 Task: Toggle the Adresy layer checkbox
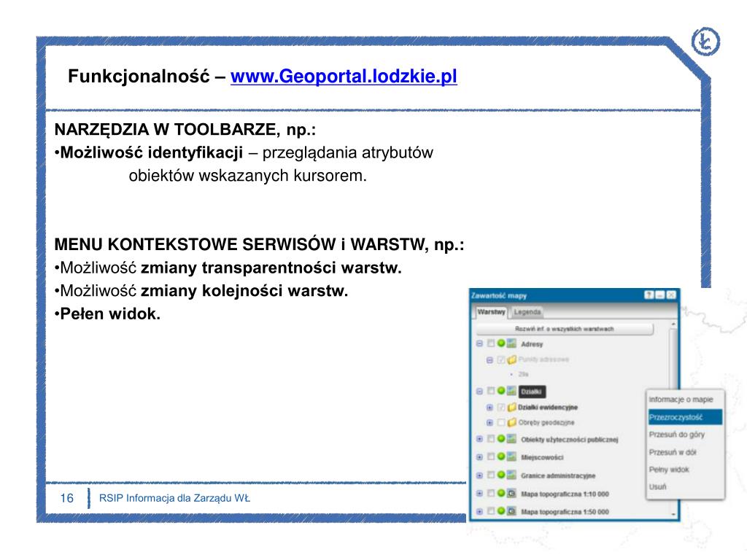(x=490, y=343)
